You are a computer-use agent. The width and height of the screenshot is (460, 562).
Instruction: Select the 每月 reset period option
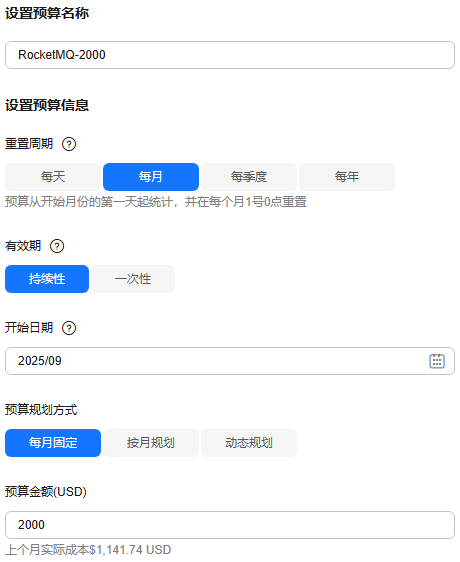click(151, 177)
